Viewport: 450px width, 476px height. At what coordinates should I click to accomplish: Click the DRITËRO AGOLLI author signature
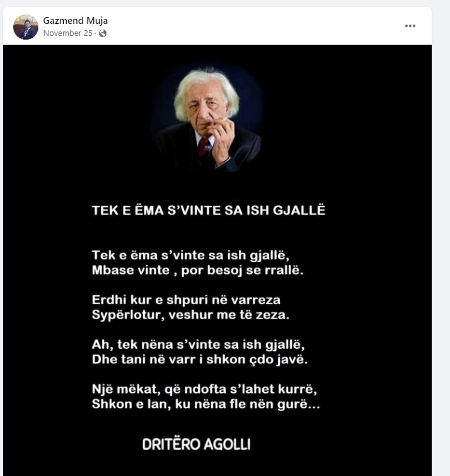click(196, 444)
